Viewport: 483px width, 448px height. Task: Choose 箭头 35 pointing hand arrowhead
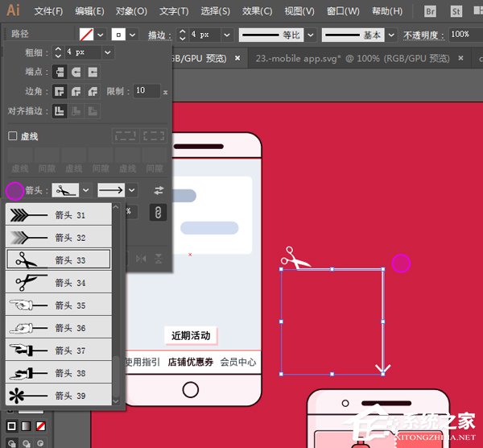pyautogui.click(x=59, y=305)
